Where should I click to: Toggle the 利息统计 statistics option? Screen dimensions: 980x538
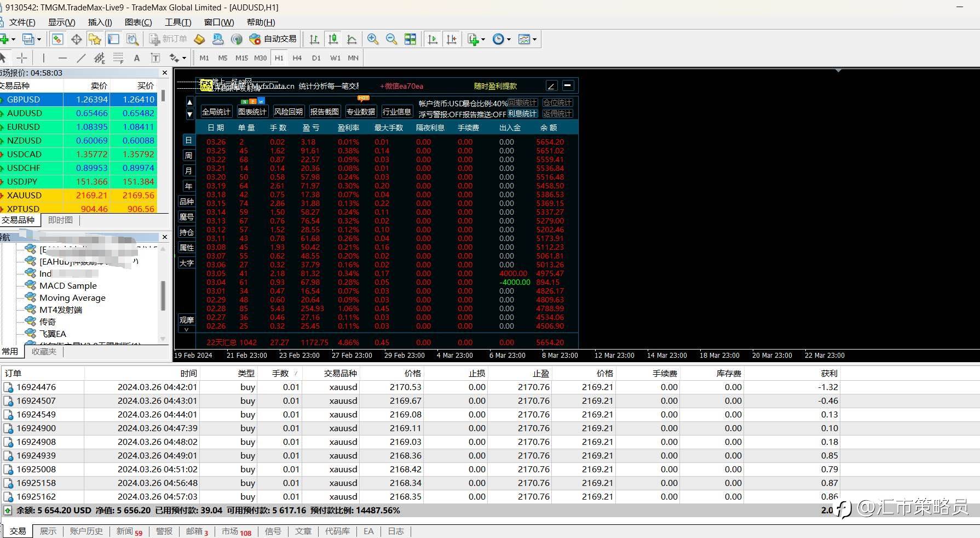(522, 113)
